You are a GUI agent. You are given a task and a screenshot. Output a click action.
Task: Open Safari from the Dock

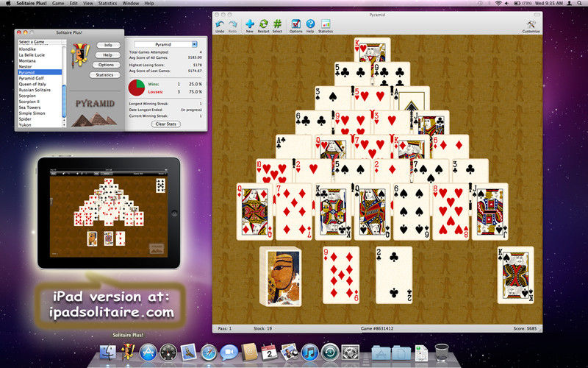[x=208, y=352]
